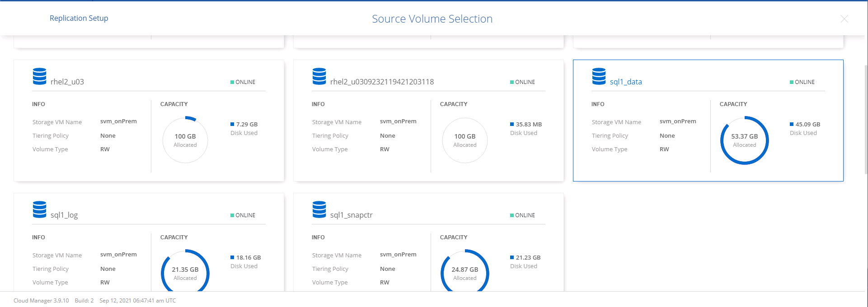The height and width of the screenshot is (307, 868).
Task: Choose the sql1_snapctr volume title
Action: 351,215
